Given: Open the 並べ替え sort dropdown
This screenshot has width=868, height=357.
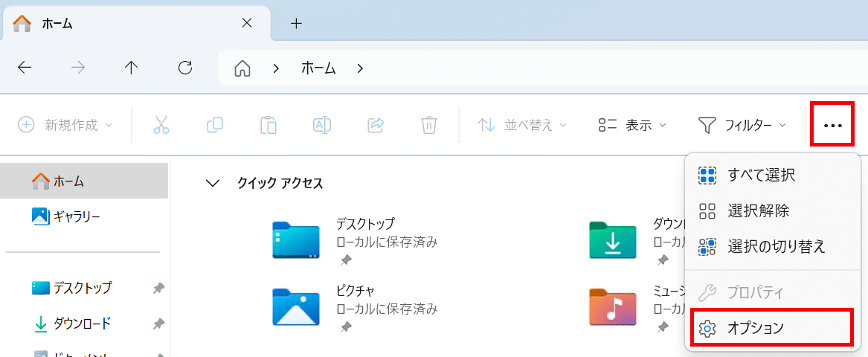Looking at the screenshot, I should click(x=522, y=125).
